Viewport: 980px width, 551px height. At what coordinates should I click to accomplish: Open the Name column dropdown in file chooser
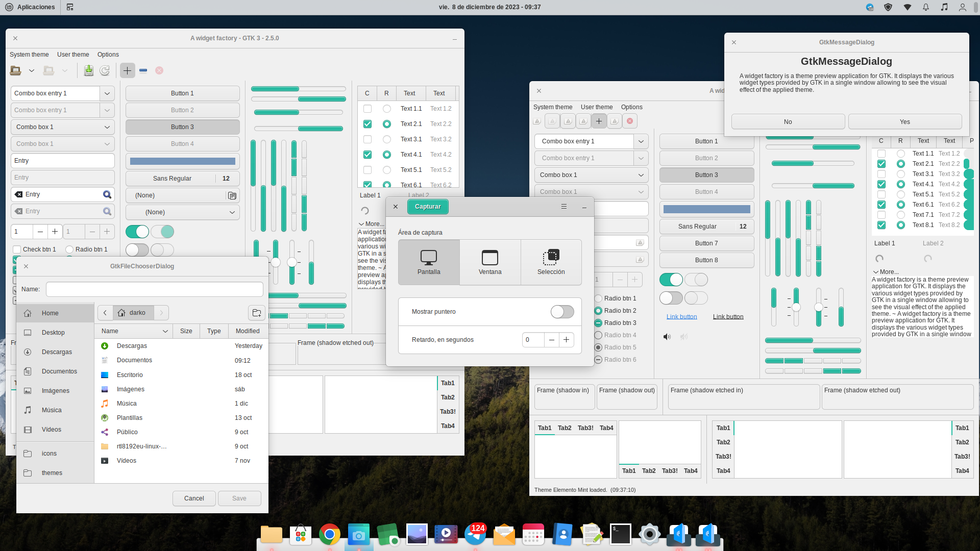coord(165,331)
